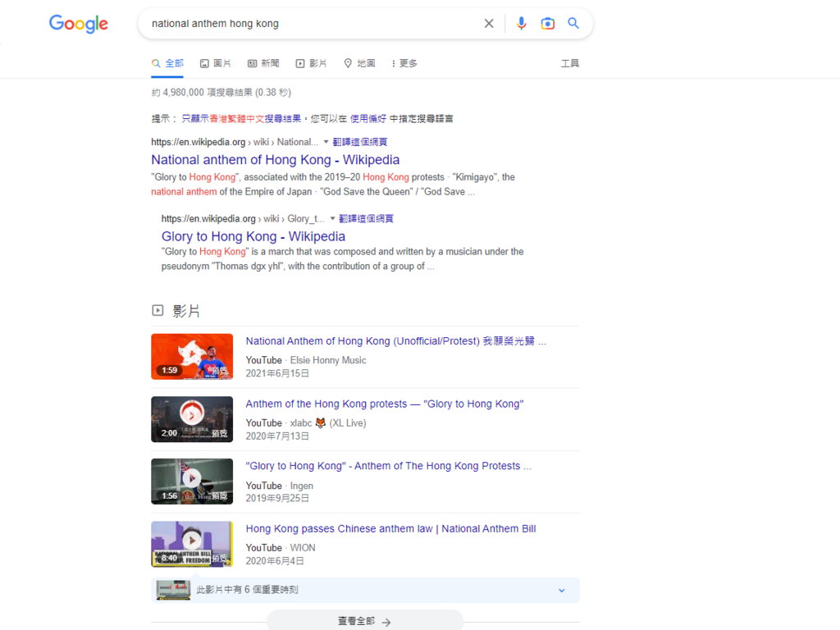
Task: Switch to the 影片 videos tab
Action: tap(311, 63)
